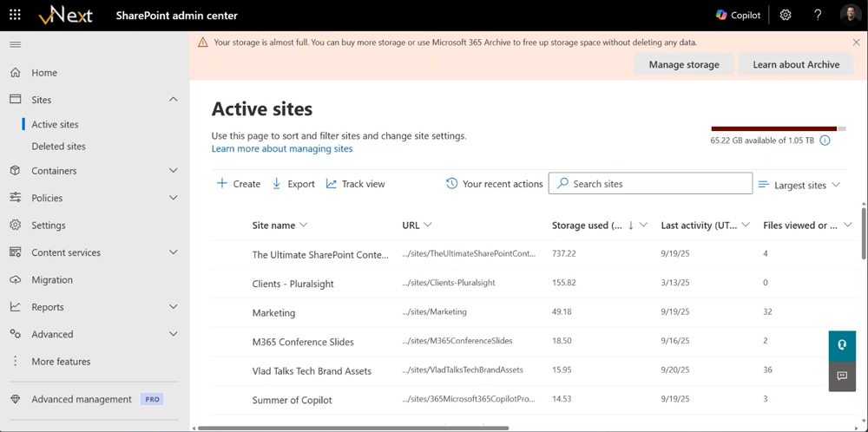
Task: Go to Deleted sites page
Action: pyautogui.click(x=59, y=147)
